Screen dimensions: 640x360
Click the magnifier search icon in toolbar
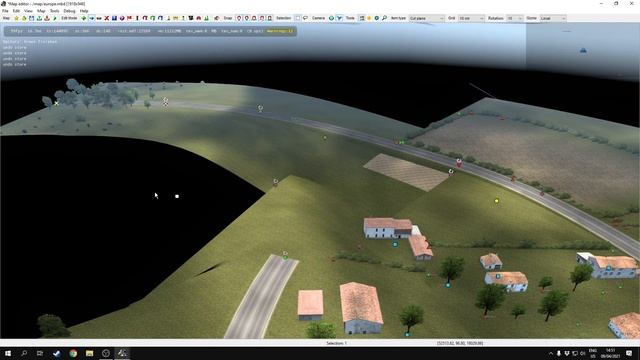pyautogui.click(x=384, y=18)
